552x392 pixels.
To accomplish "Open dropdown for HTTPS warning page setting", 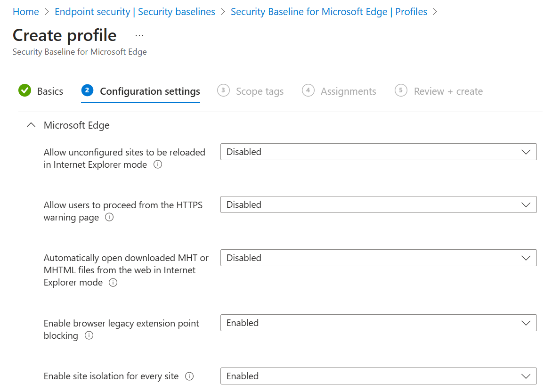I will [379, 204].
